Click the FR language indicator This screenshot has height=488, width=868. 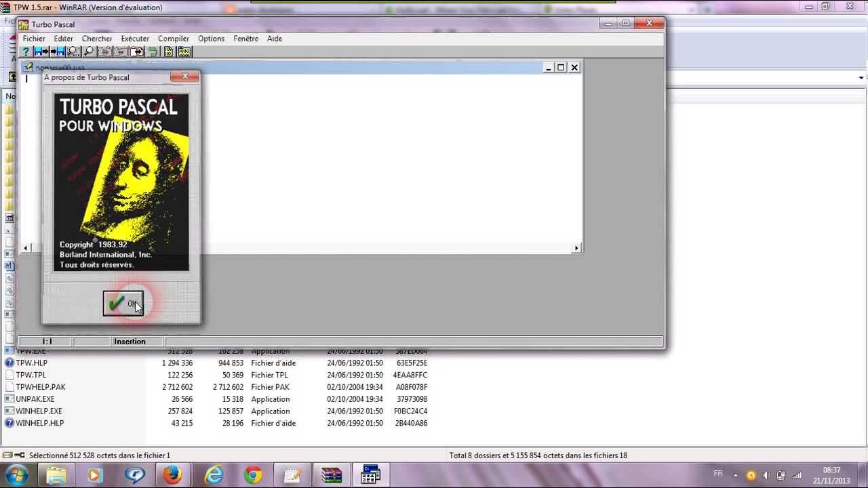718,473
